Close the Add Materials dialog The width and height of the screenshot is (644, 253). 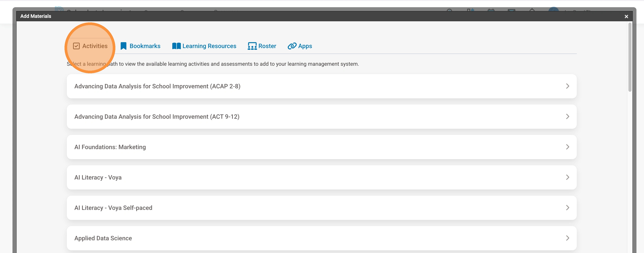(626, 17)
